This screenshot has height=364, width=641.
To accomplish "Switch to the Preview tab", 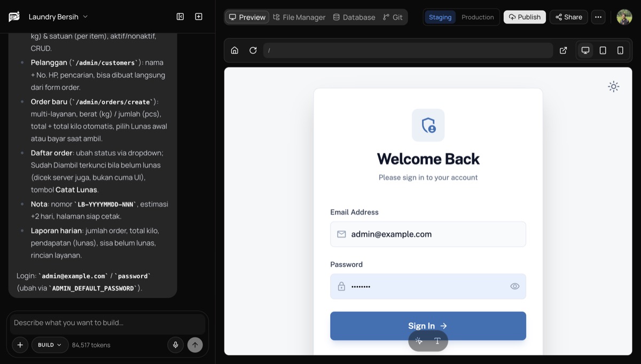I will point(247,17).
